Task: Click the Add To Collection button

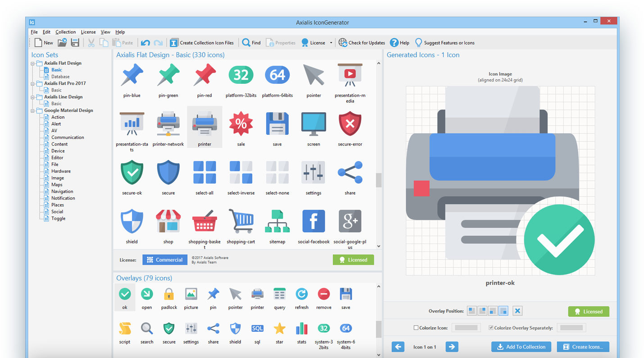Action: (x=521, y=347)
